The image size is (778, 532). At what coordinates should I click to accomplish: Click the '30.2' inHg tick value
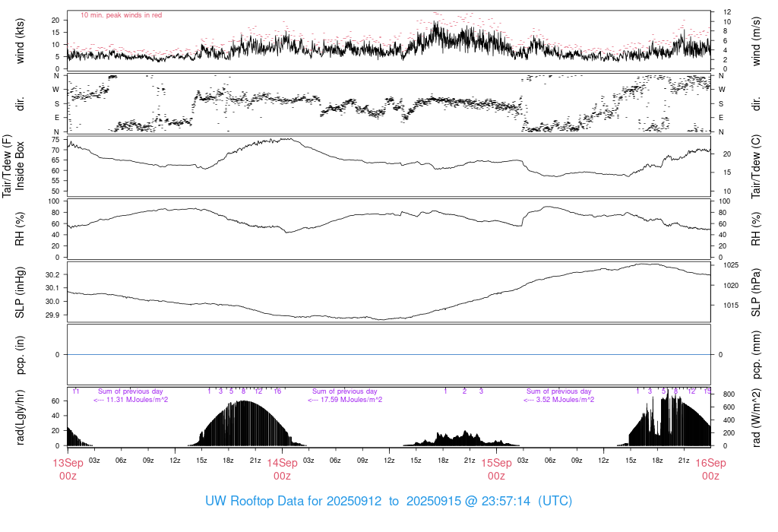pos(52,275)
